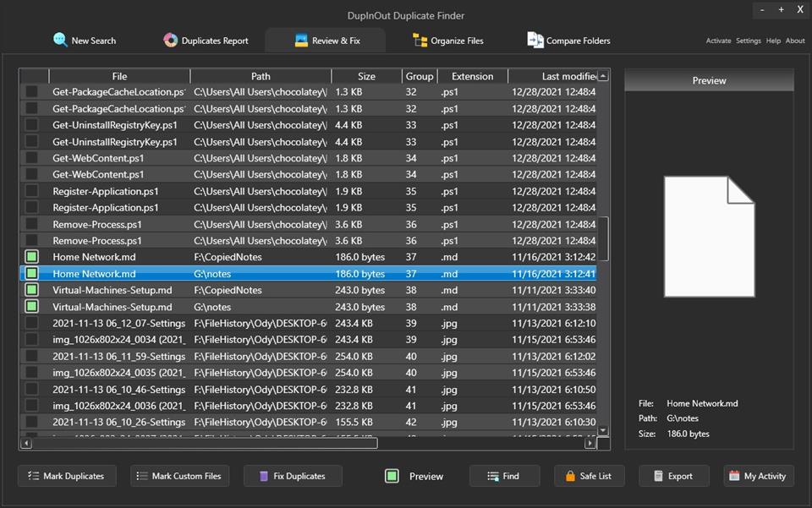Click the vertical scrollbar thumb

(603, 239)
